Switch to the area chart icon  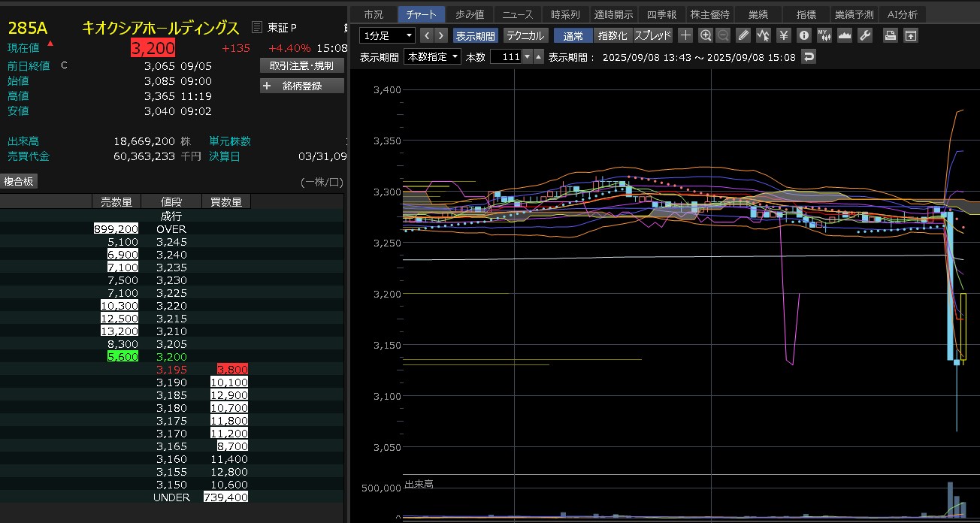(x=845, y=35)
